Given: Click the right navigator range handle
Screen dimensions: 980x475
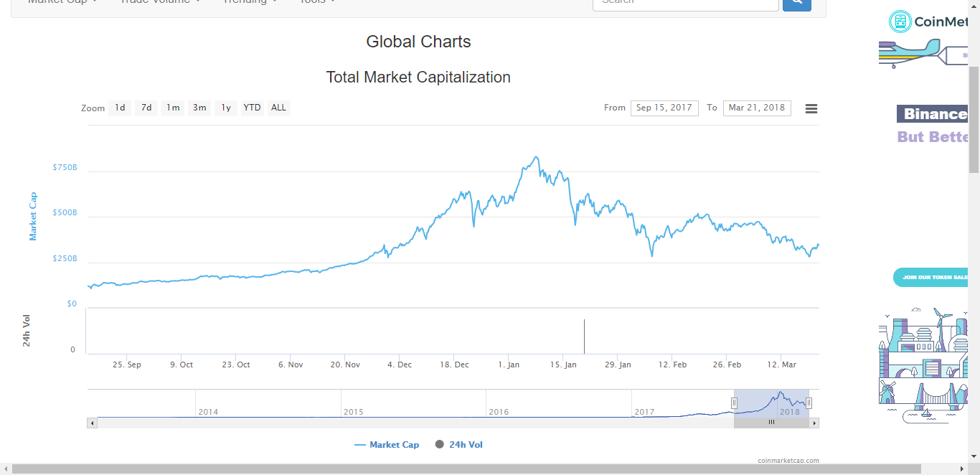Looking at the screenshot, I should 809,403.
